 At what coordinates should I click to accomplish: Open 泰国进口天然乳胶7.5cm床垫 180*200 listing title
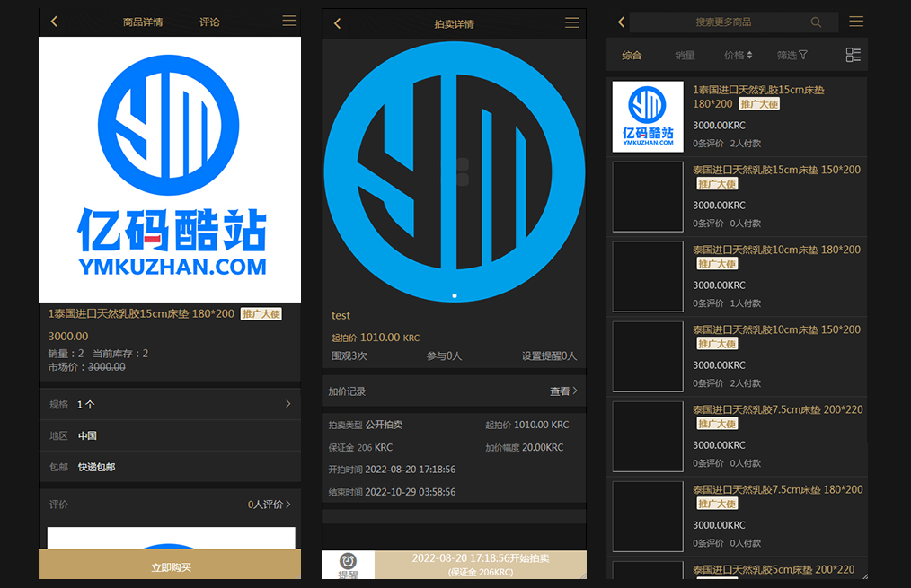click(778, 490)
